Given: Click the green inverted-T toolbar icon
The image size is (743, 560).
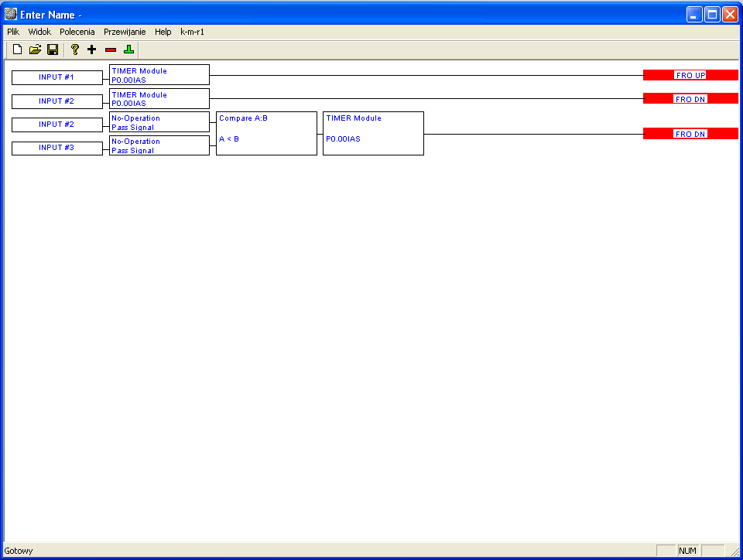Looking at the screenshot, I should (129, 50).
